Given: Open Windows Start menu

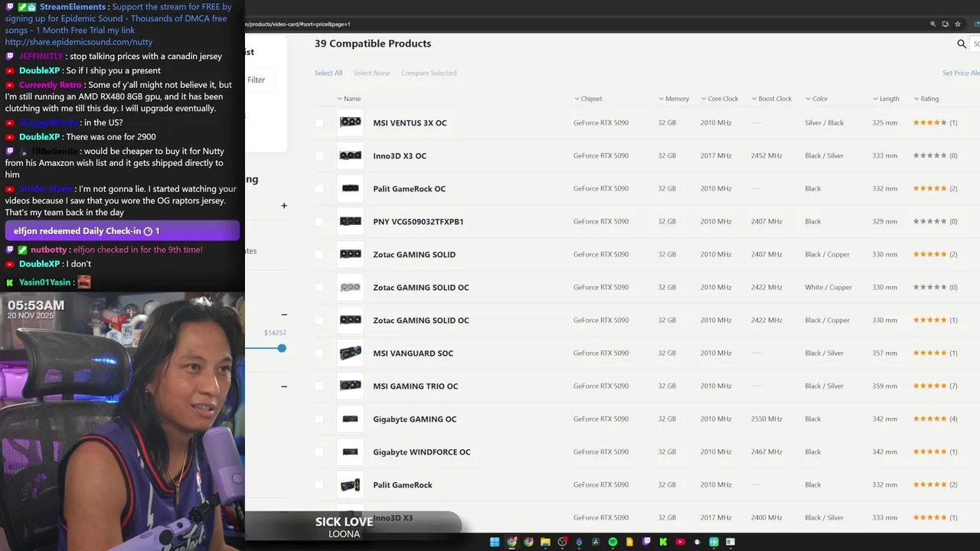Looking at the screenshot, I should click(495, 542).
